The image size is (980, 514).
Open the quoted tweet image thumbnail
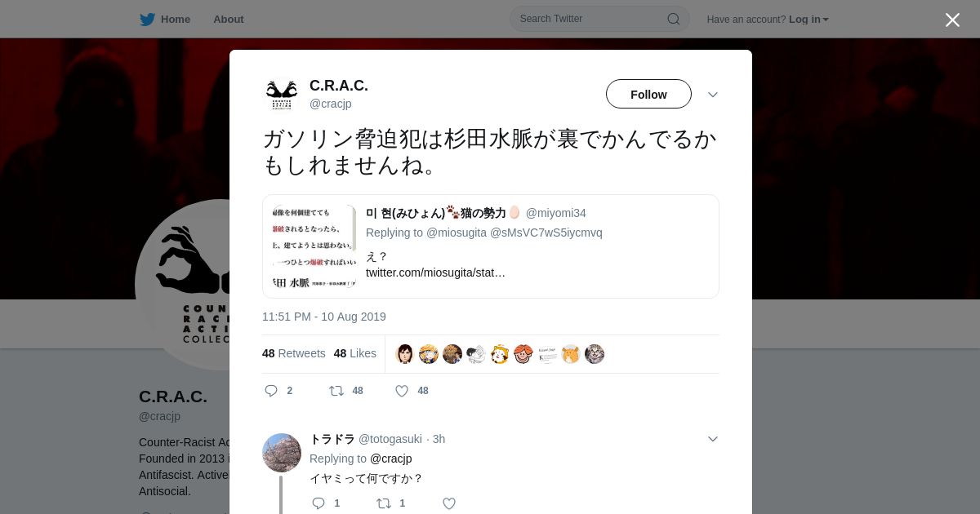point(314,246)
